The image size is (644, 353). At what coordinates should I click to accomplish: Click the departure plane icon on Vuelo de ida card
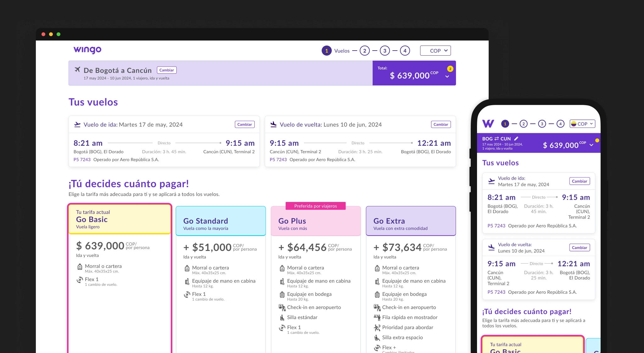[77, 124]
